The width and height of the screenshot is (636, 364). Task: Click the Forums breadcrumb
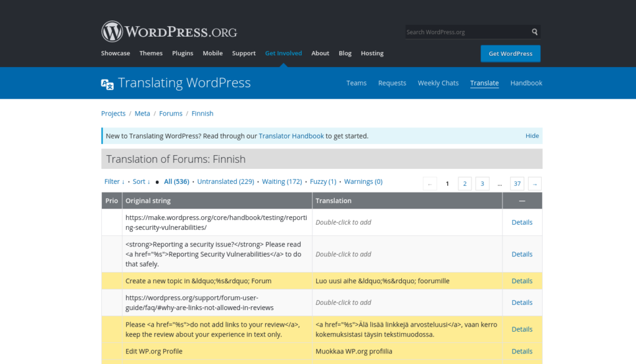click(x=171, y=114)
